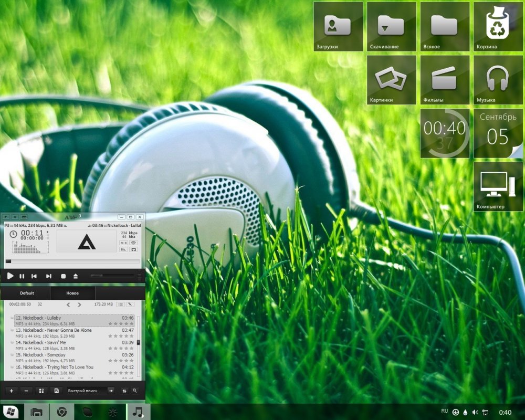Open playlist list menu button
Image resolution: width=525 pixels, height=420 pixels.
coord(121,304)
